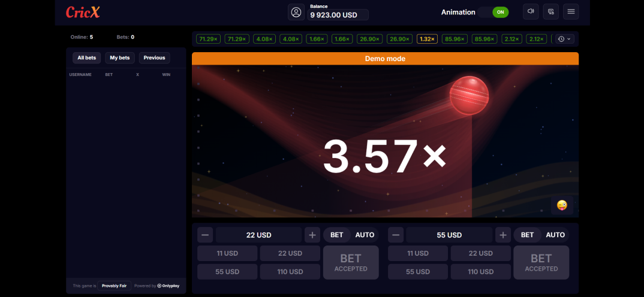Screen dimensions: 644x297
Task: Open the My bets tab
Action: tap(119, 58)
